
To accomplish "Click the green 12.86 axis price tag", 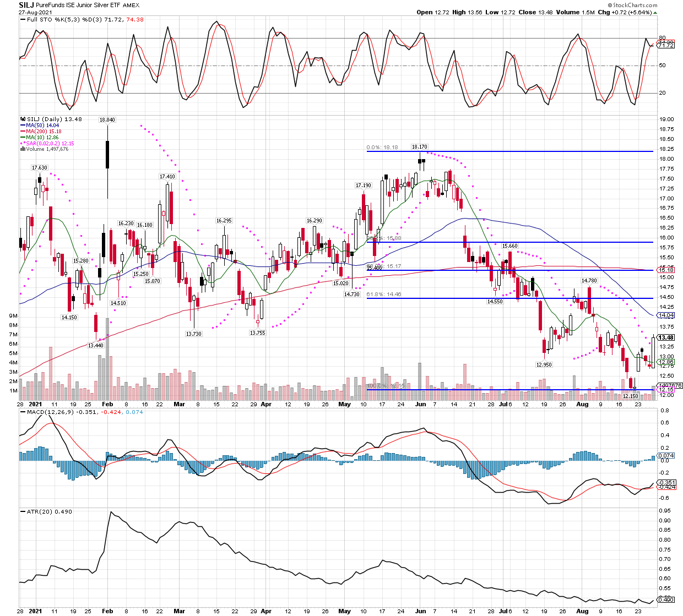I will [x=666, y=362].
